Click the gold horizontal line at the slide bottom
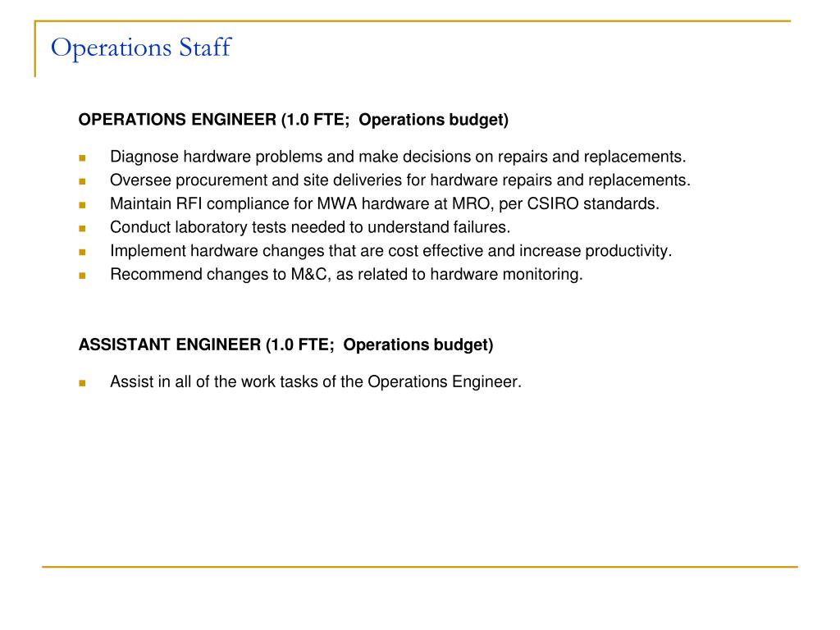Image resolution: width=840 pixels, height=630 pixels. pos(419,566)
